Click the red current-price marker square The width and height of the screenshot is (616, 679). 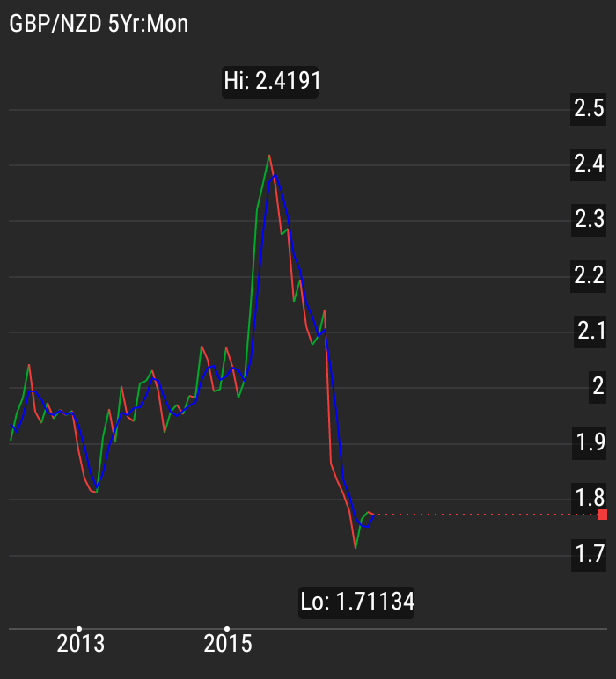tap(602, 515)
